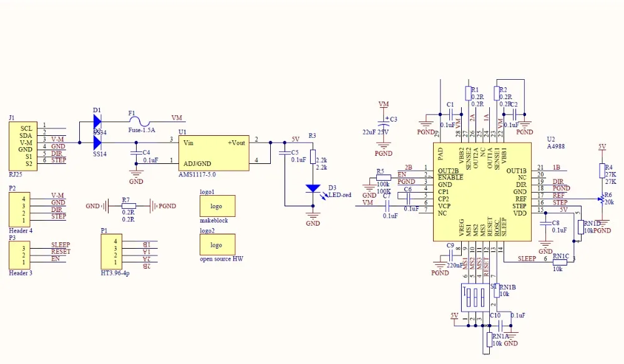Click the 'A4988' part label
This screenshot has width=624, height=364.
point(556,146)
